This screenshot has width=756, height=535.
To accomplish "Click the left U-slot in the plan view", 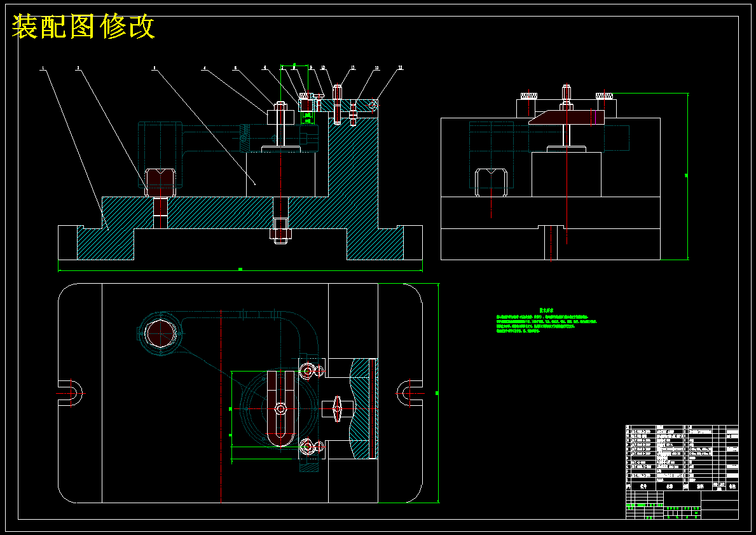I will tap(71, 393).
